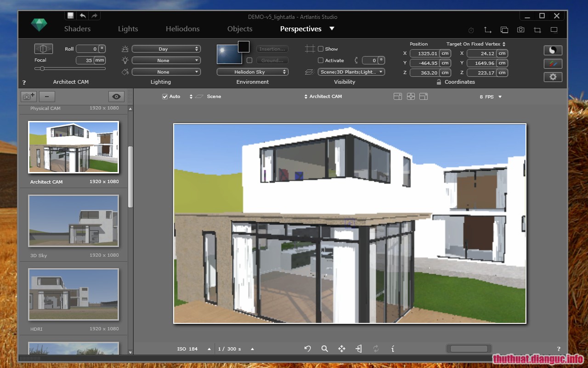The width and height of the screenshot is (588, 368).
Task: Open the color adjustment button on the right
Action: (553, 63)
